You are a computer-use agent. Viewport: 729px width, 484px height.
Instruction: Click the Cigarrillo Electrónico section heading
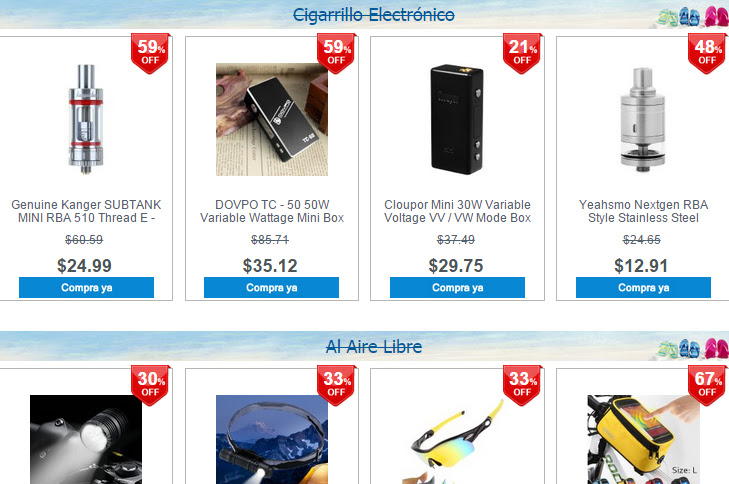[374, 15]
